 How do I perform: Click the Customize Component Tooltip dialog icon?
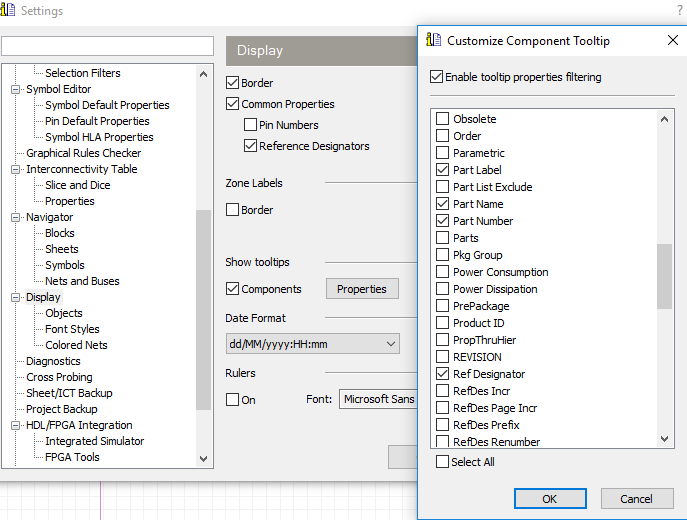point(433,40)
